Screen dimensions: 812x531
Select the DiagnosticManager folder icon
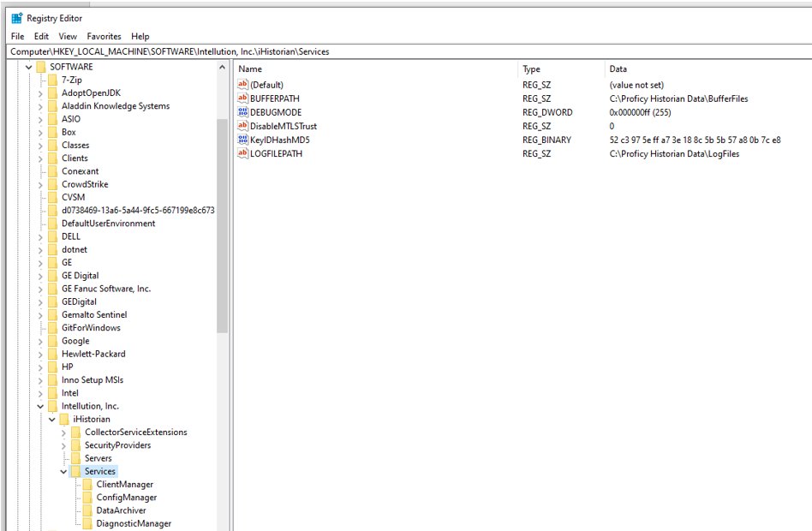[x=87, y=524]
